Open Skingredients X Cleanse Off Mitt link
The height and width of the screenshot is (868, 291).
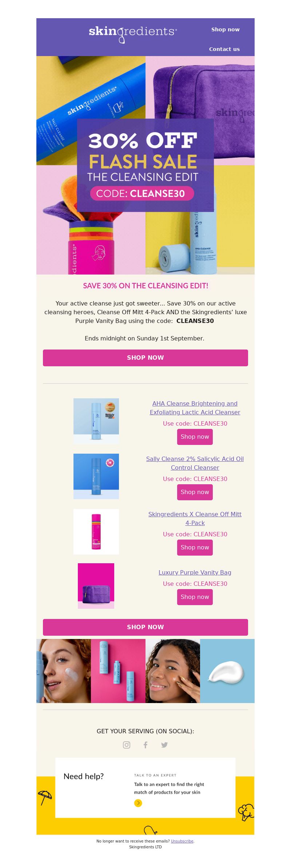click(195, 518)
